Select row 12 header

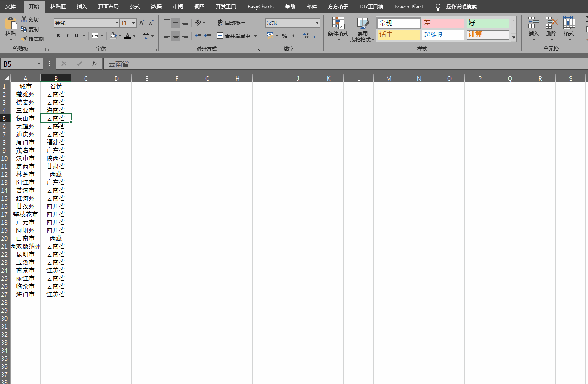[5, 174]
